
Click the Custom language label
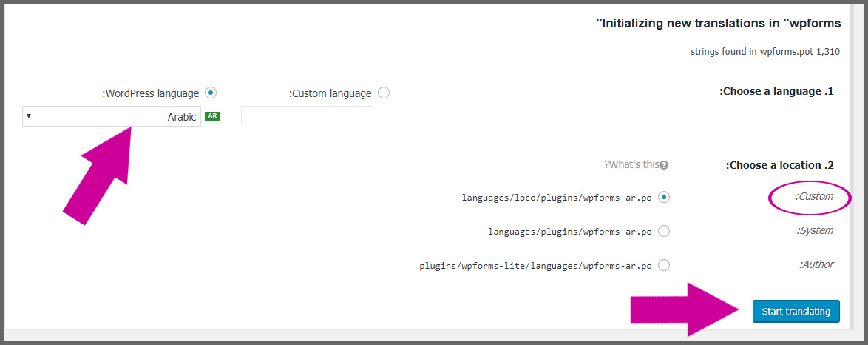330,93
